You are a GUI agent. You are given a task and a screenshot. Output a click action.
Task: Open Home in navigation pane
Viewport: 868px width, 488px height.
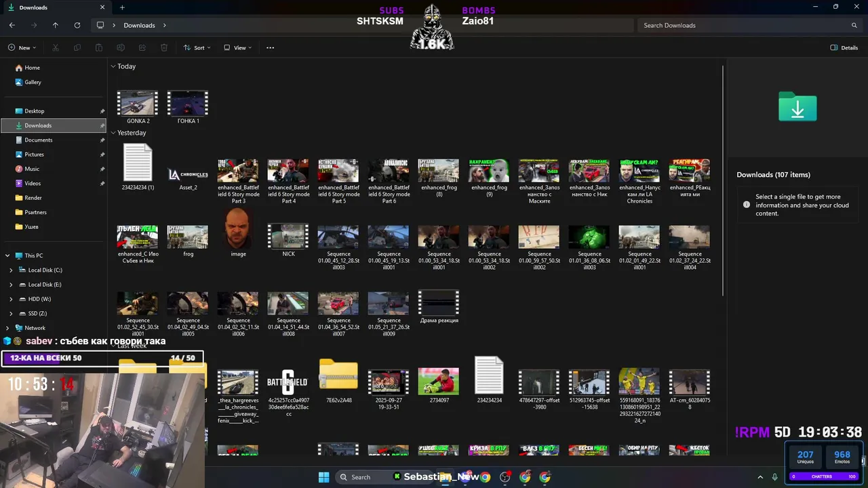point(54,68)
